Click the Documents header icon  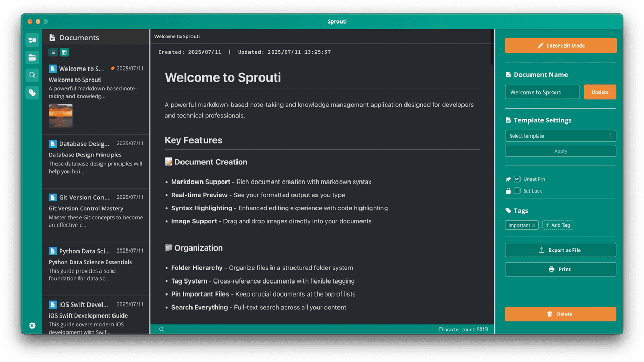point(52,38)
